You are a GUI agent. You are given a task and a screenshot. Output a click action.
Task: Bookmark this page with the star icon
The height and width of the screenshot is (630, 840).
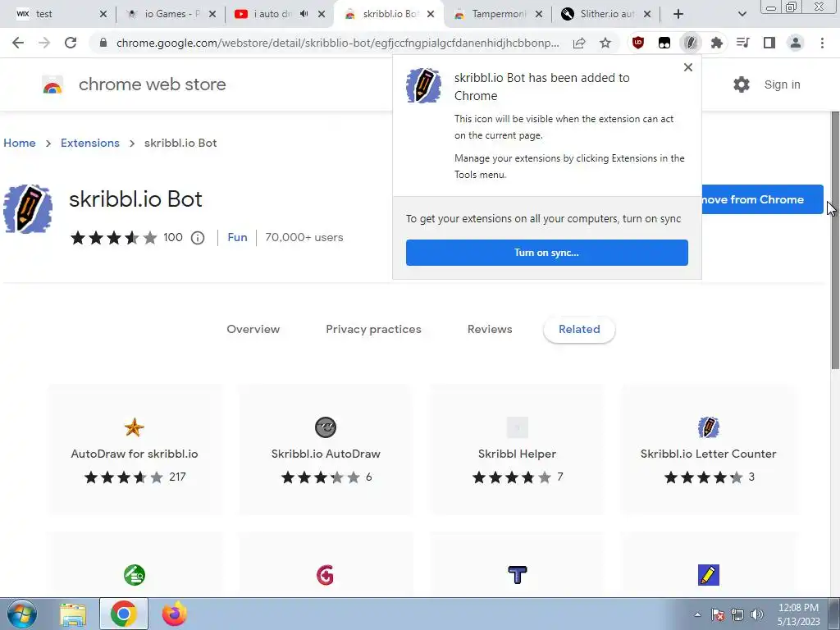click(x=605, y=43)
